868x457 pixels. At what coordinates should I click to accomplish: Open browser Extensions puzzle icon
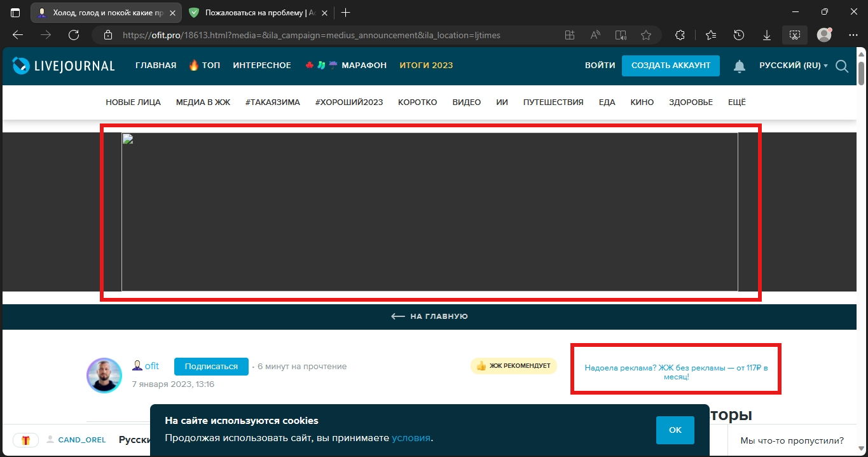680,35
